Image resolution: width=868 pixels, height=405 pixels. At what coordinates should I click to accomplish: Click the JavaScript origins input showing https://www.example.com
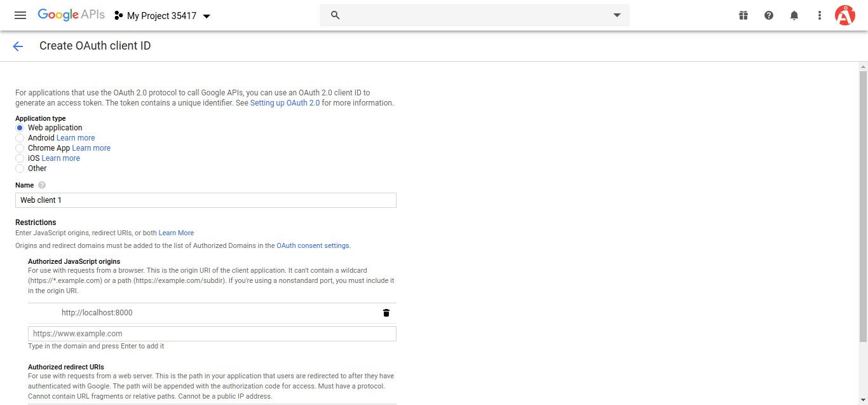coord(212,333)
